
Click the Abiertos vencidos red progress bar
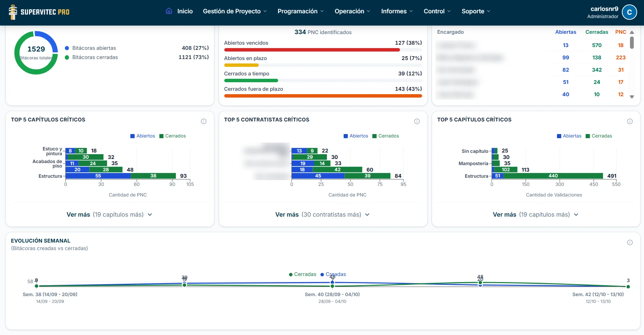click(x=312, y=50)
